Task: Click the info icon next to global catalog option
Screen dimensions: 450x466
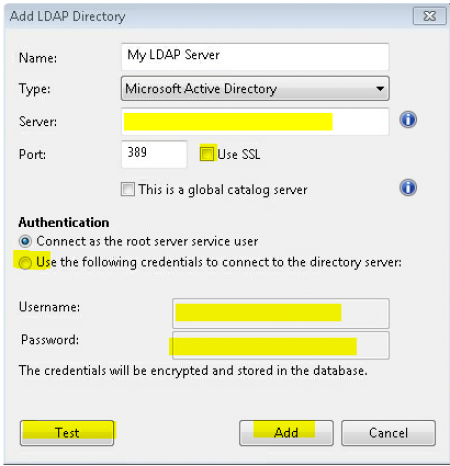Action: [408, 187]
